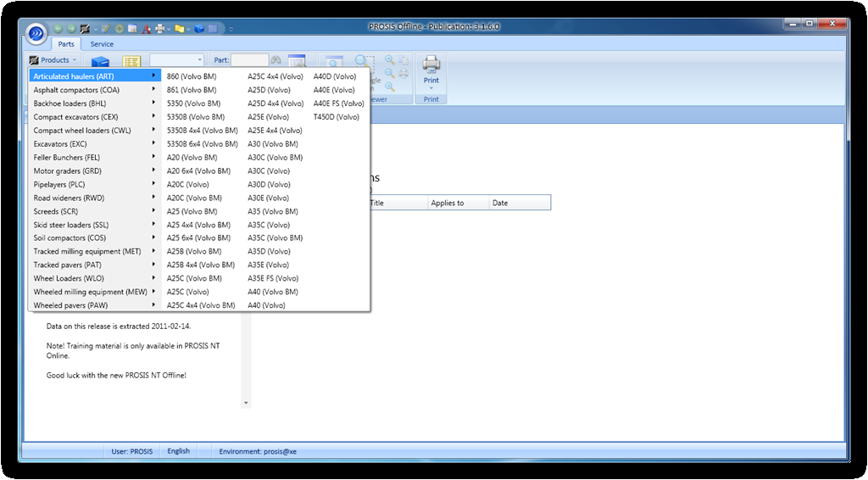Open Tracked milling equipment (MET) submenu

coord(95,251)
